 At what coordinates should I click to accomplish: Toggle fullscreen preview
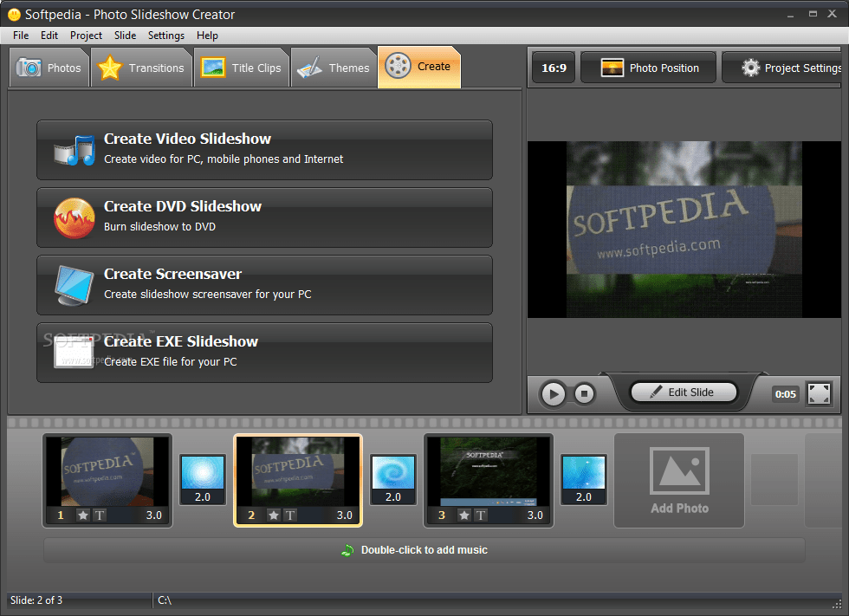coord(819,393)
